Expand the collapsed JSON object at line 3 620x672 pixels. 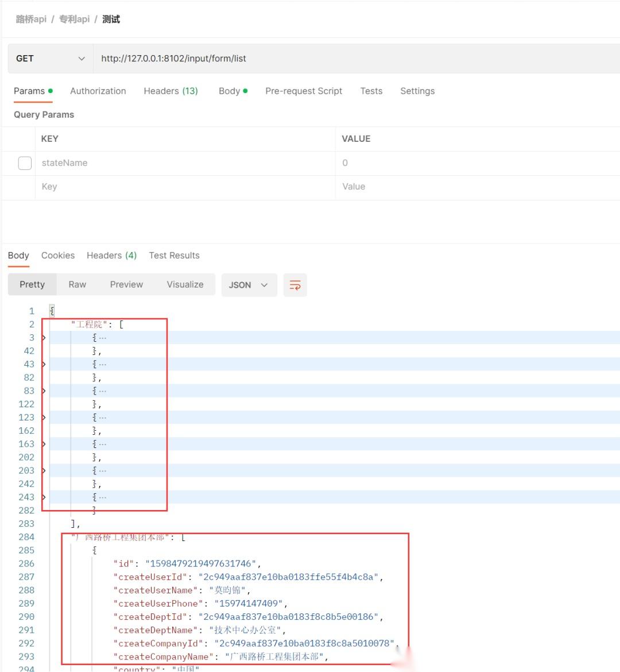pos(44,337)
